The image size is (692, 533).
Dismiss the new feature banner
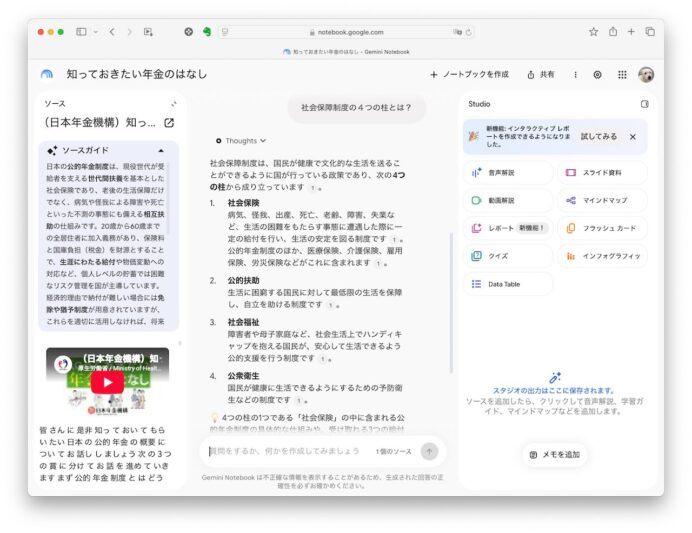click(x=633, y=137)
